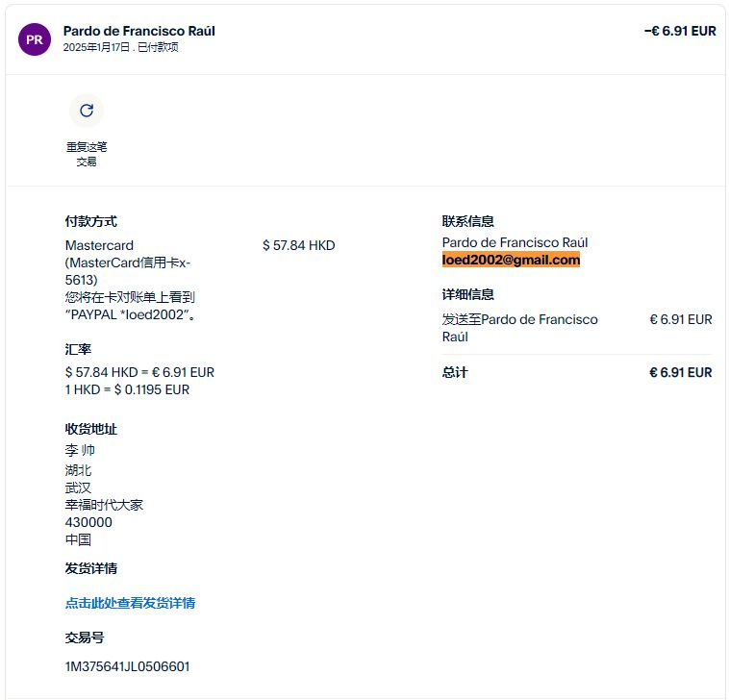Click the purple PR avatar icon
The height and width of the screenshot is (700, 729).
(x=34, y=39)
